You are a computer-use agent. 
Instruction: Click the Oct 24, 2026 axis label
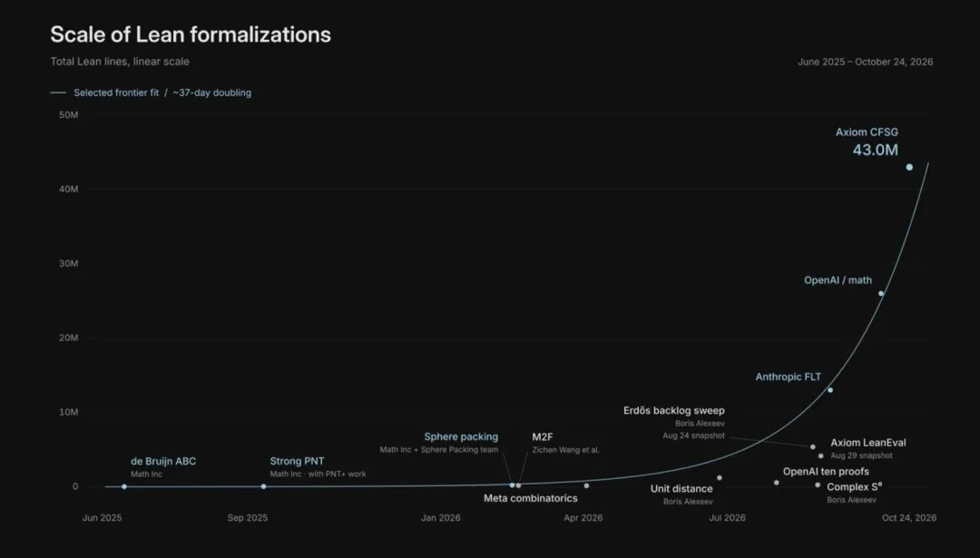click(x=909, y=517)
